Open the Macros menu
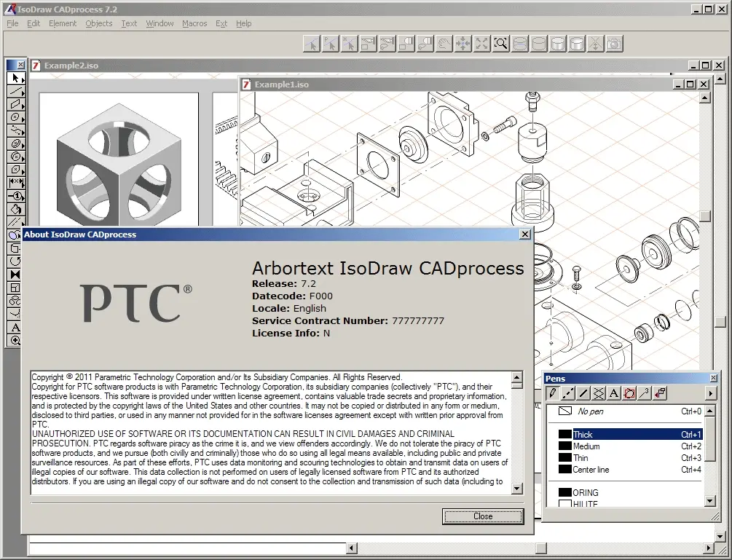Screen dimensions: 732x560 tap(194, 23)
